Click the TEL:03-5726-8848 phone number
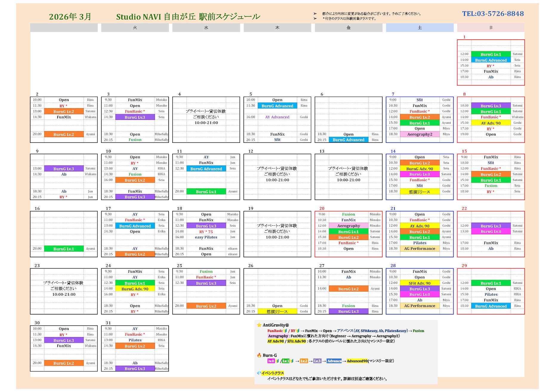555x392 pixels. [493, 14]
